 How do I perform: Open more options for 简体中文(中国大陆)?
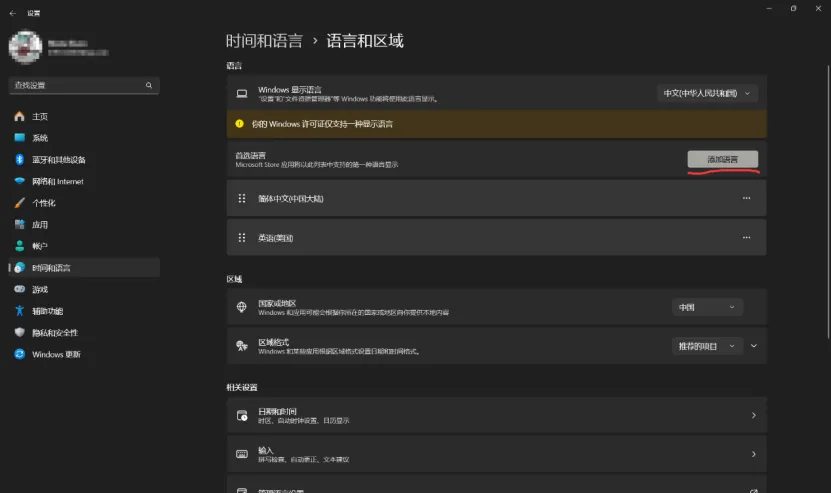(746, 198)
